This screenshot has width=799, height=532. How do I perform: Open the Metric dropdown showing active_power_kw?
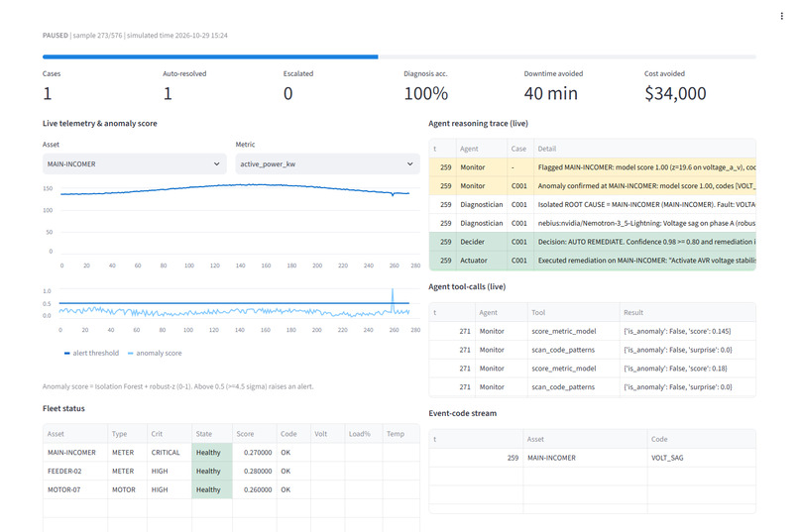click(x=328, y=163)
